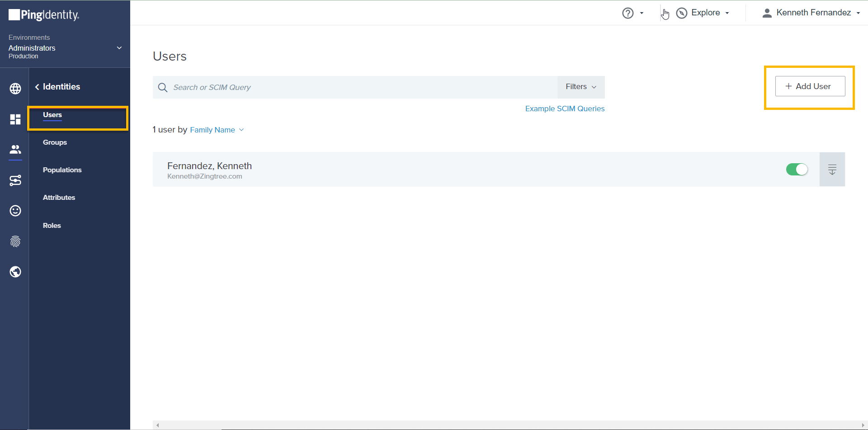Click the search magnifier icon
This screenshot has height=430, width=868.
163,87
